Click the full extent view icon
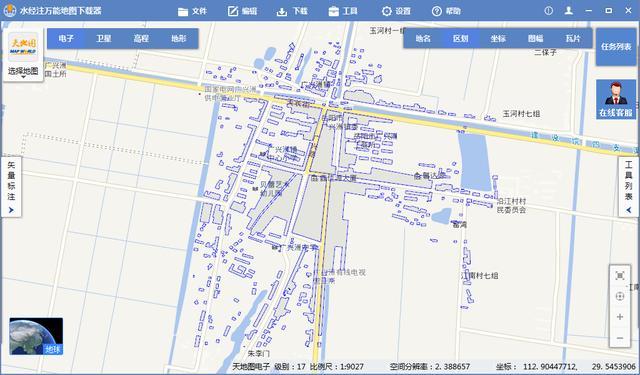This screenshot has width=640, height=375. 620,276
